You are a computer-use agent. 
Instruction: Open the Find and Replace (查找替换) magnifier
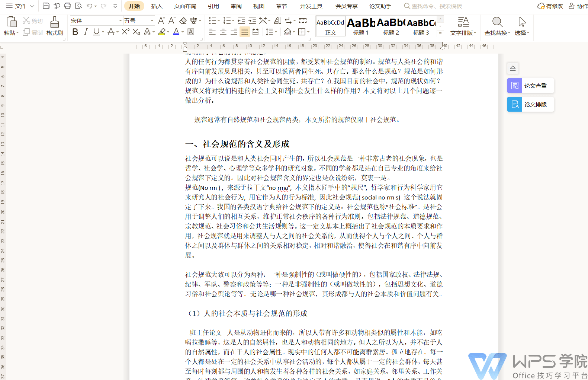tap(497, 22)
